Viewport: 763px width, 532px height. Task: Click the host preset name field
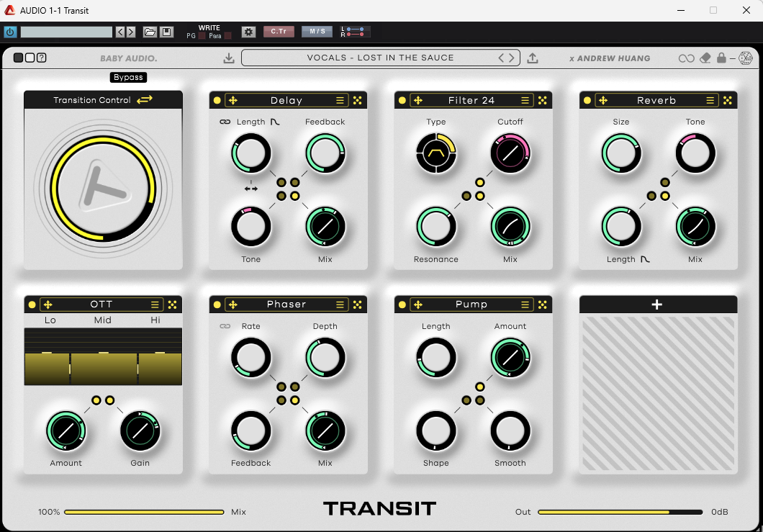66,32
